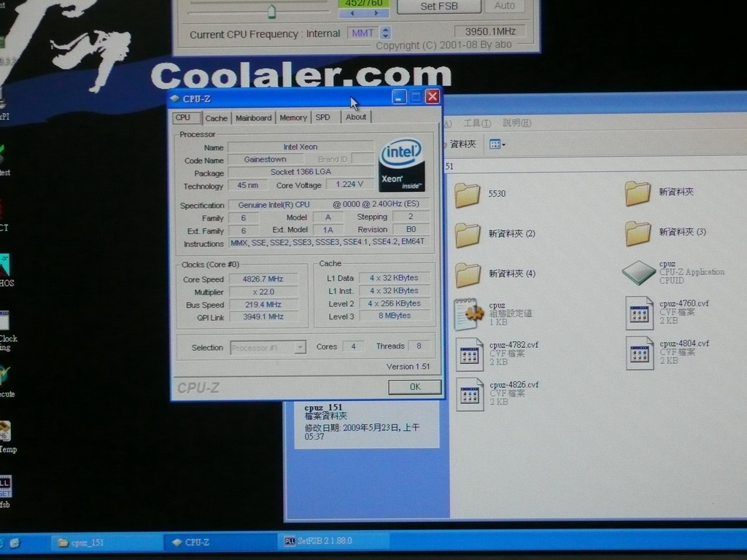Click the Core Speed 4826.7 MHz value
This screenshot has width=747, height=560.
263,279
